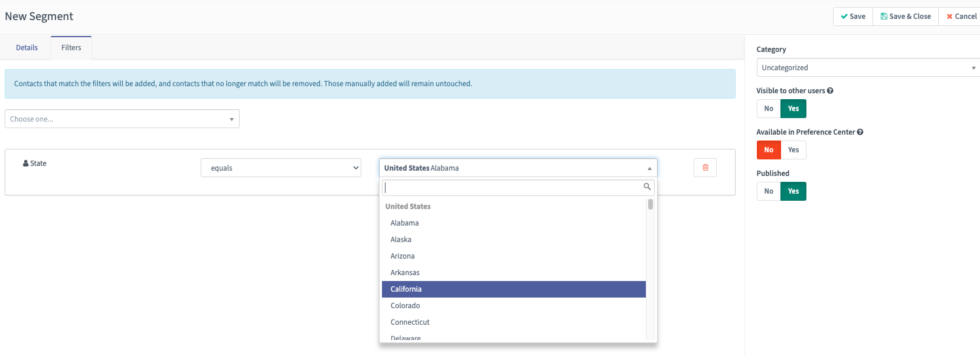Set Available in Preference Center to Yes
The image size is (980, 356).
coord(793,150)
